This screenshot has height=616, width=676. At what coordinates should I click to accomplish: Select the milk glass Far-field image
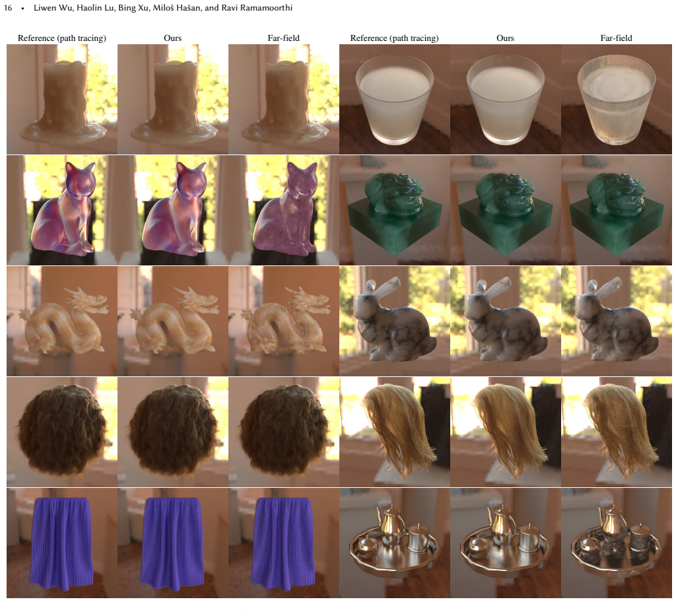pos(617,99)
